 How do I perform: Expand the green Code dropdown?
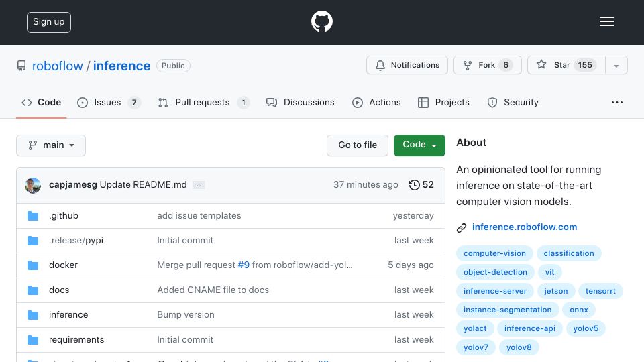[x=419, y=145]
